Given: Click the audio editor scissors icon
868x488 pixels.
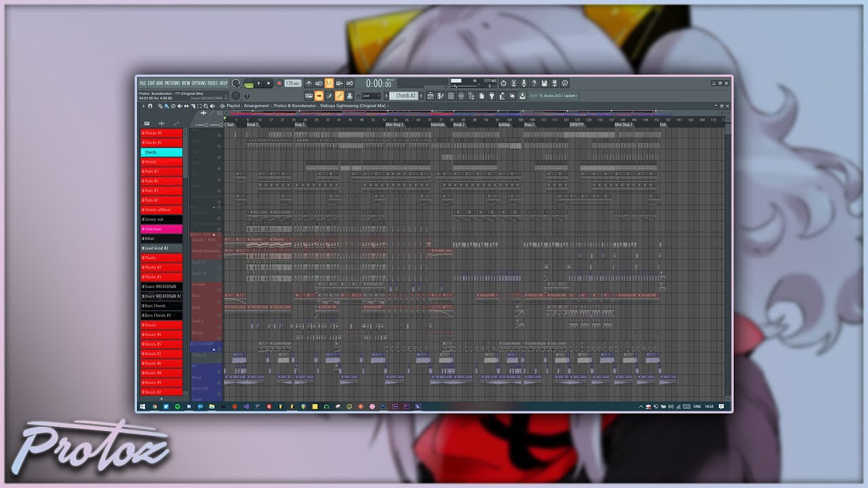Looking at the screenshot, I should [x=513, y=83].
